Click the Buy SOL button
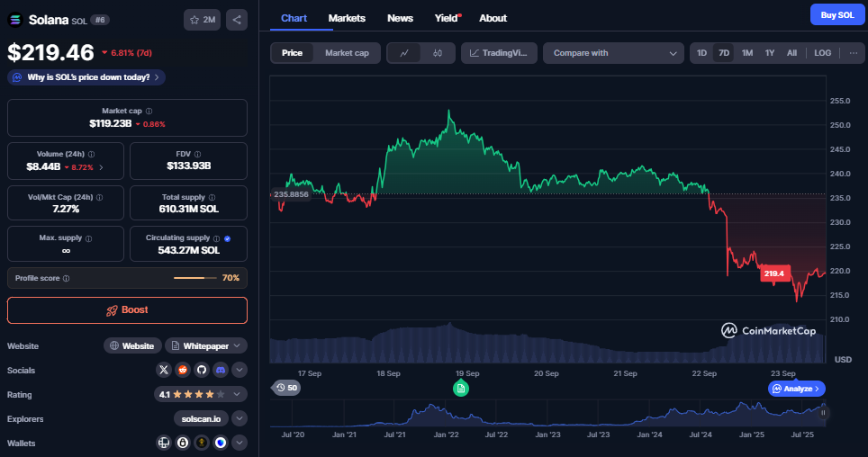This screenshot has width=868, height=457. [x=837, y=15]
